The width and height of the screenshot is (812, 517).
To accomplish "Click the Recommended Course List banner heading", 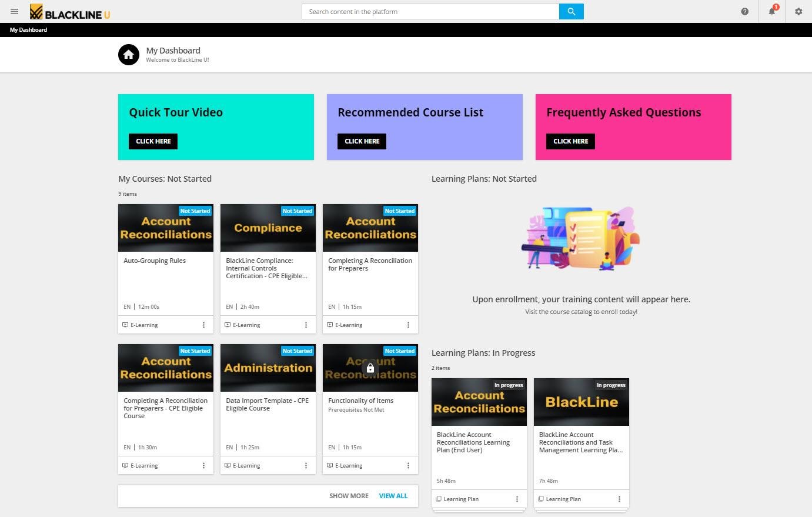I will tap(410, 112).
